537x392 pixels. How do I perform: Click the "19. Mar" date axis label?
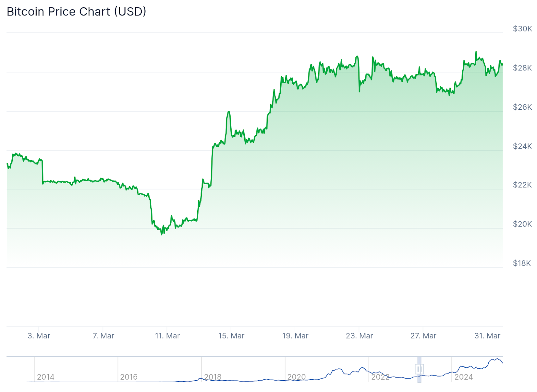[x=295, y=336]
